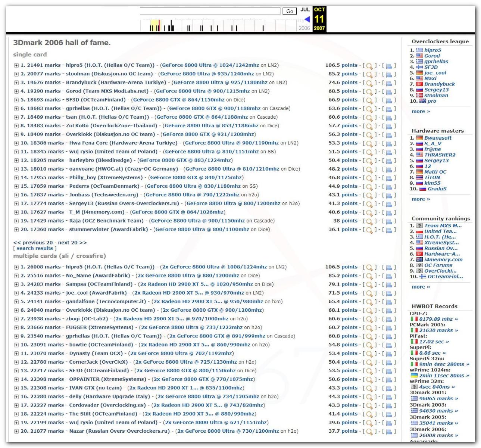Expand the 26008 marks hipro5 multiple cards row
Viewport: 481px width, 448px height.
pyautogui.click(x=16, y=267)
